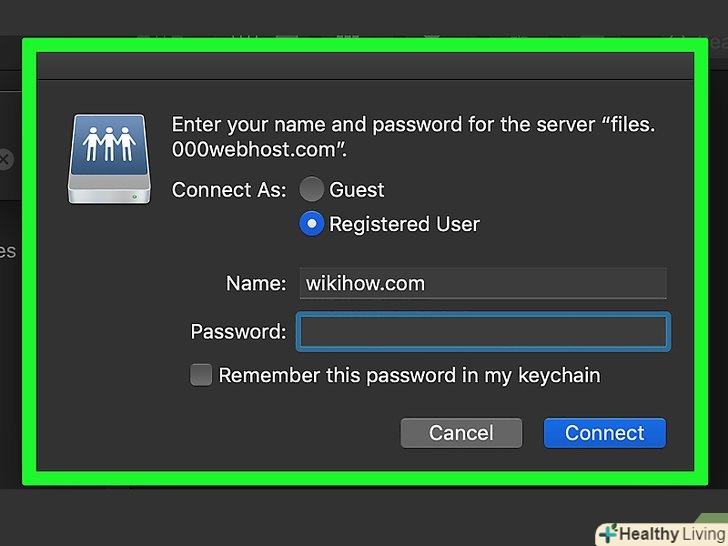Image resolution: width=728 pixels, height=546 pixels.
Task: Click the "Name:" field label
Action: pyautogui.click(x=256, y=283)
